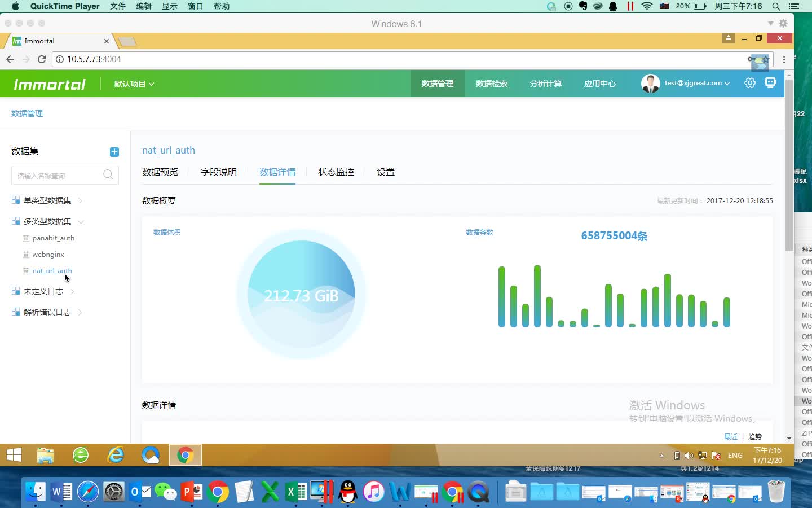Screen dimensions: 812x508
Task: Click the page vertical scrollbar
Action: [789, 165]
